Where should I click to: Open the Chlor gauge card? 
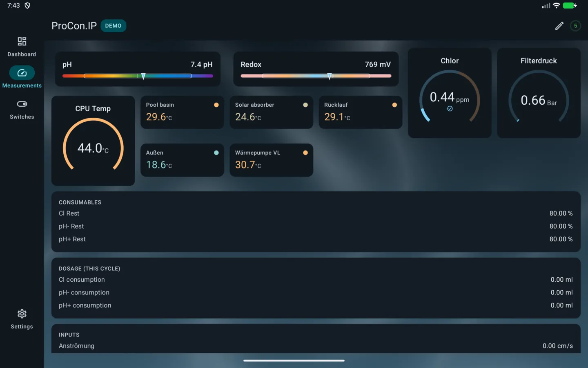[450, 93]
